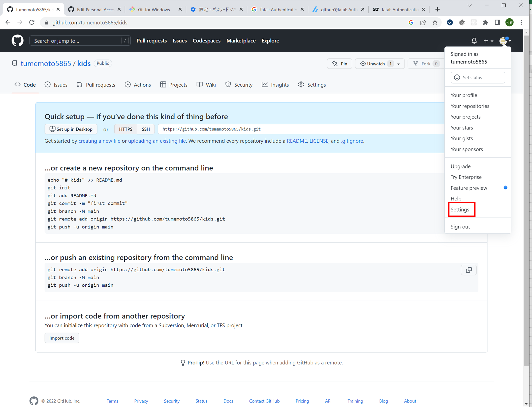
Task: Open the Insights graph tab
Action: pos(275,85)
